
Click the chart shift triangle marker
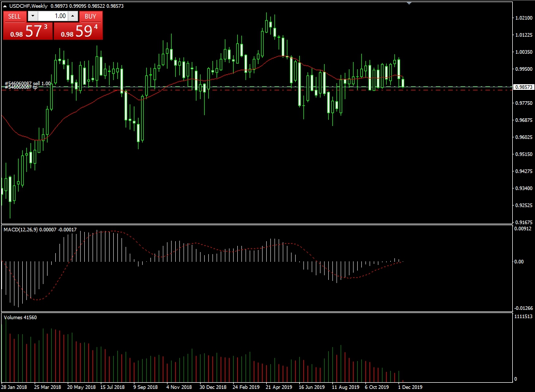click(409, 3)
